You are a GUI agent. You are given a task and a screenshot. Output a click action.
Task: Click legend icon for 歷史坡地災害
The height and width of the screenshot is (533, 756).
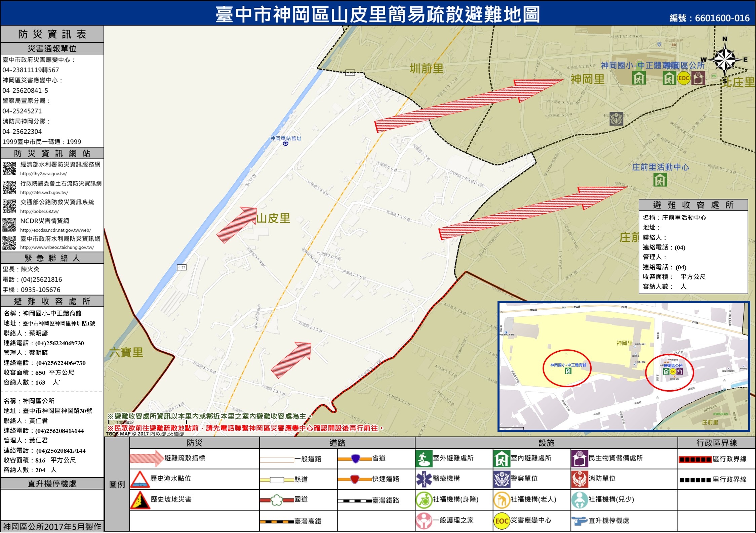pyautogui.click(x=140, y=500)
